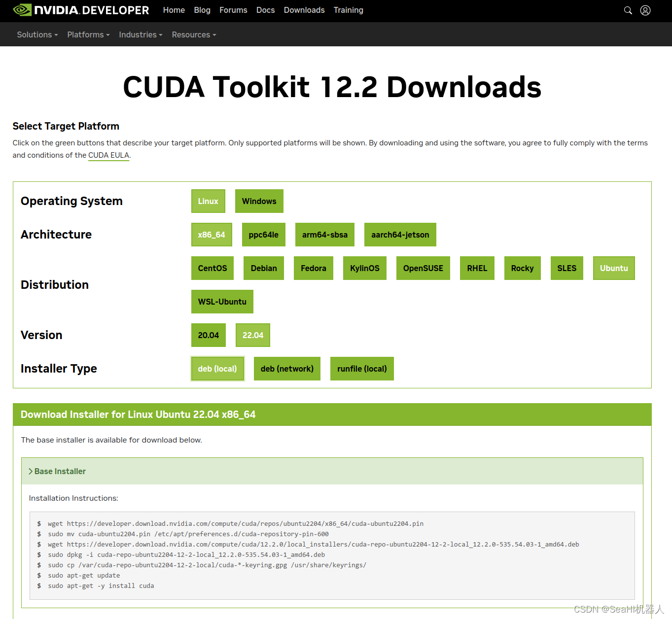Open the user account icon

(645, 10)
